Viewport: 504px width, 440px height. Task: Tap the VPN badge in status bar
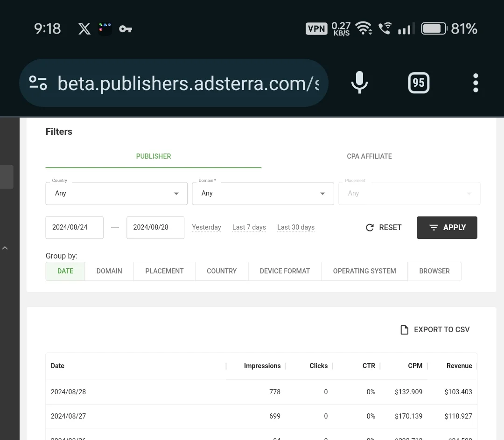pos(316,28)
